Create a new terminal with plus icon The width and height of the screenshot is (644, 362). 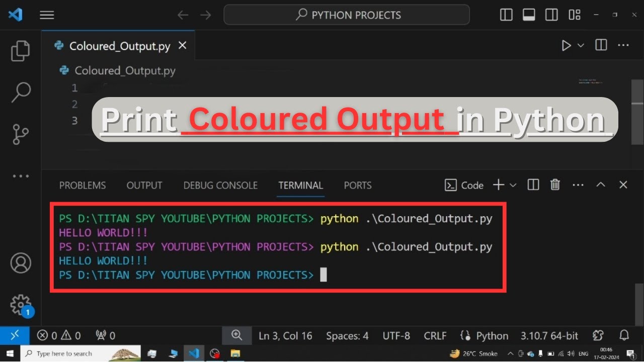[498, 185]
